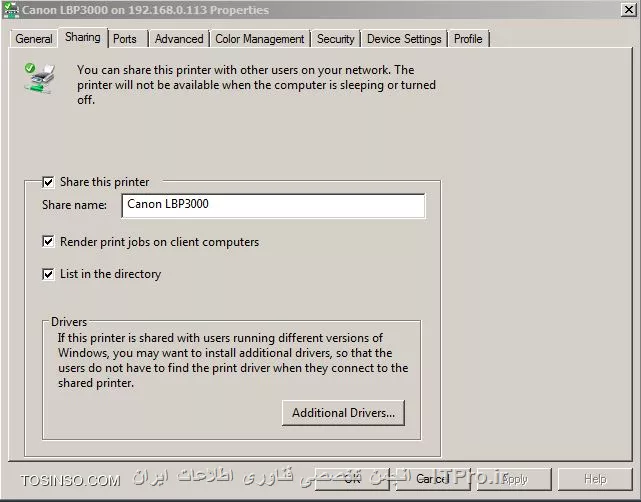Screen dimensions: 641x502
Task: Close the printer Properties dialog
Action: point(629,9)
